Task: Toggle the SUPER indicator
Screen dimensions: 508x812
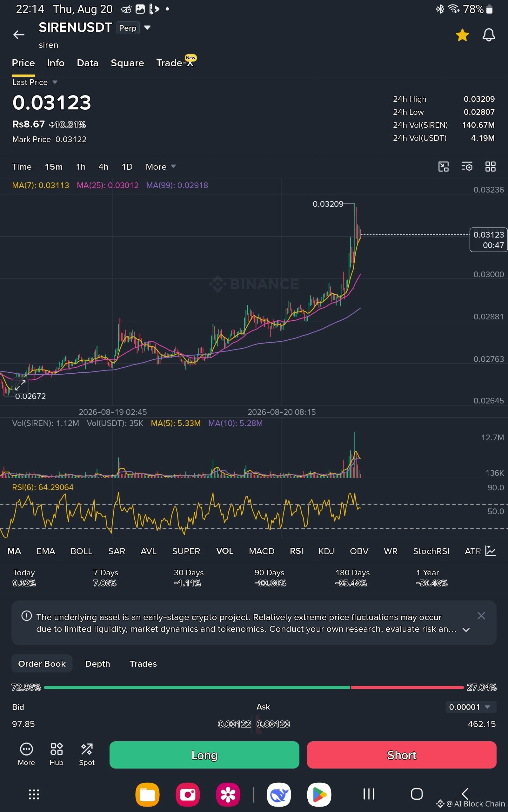Action: point(186,551)
